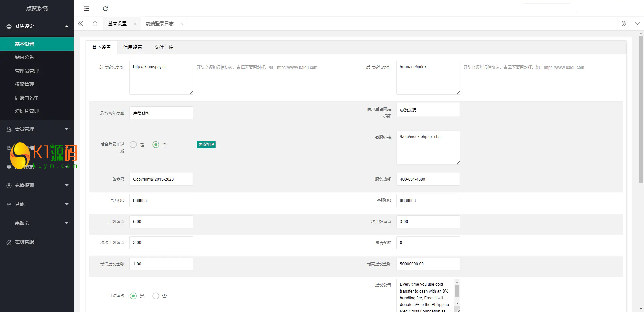Click the 备案号 input field
The image size is (644, 312).
pos(161,179)
